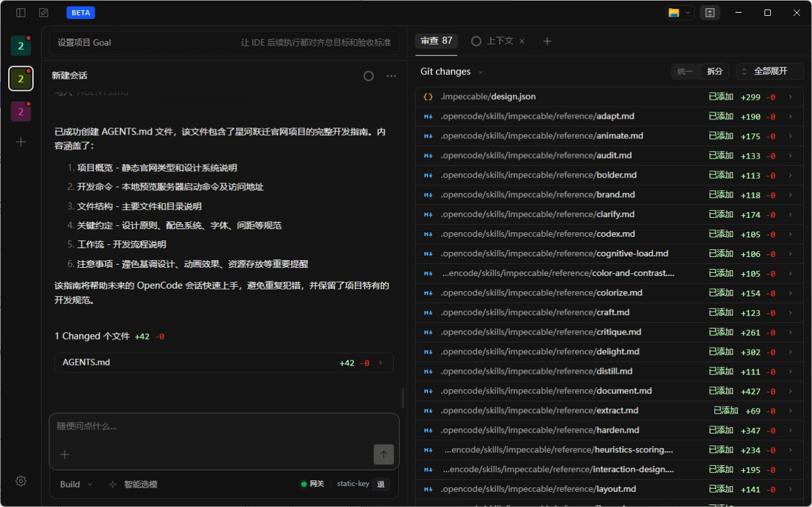Open the heuristics-scoring file row
Viewport: 812px width, 507px height.
point(609,451)
